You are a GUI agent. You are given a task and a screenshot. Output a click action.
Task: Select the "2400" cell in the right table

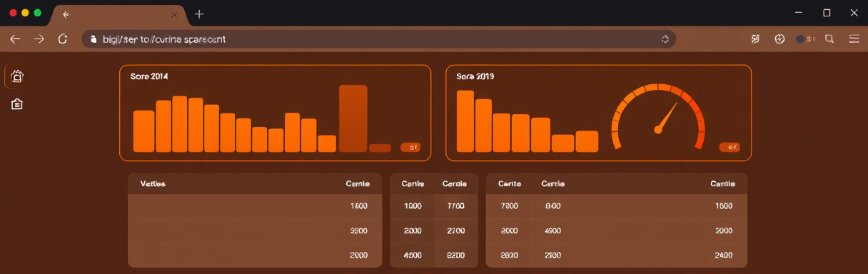tap(723, 255)
